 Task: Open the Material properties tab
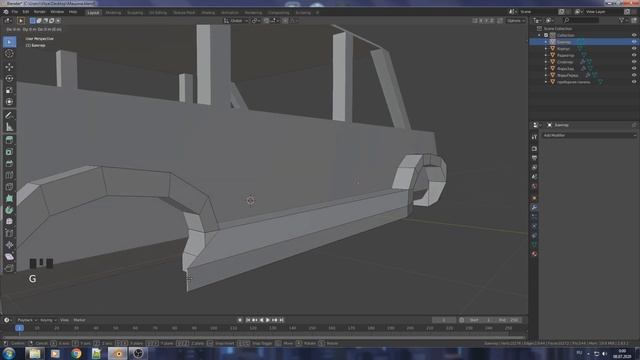tap(534, 254)
